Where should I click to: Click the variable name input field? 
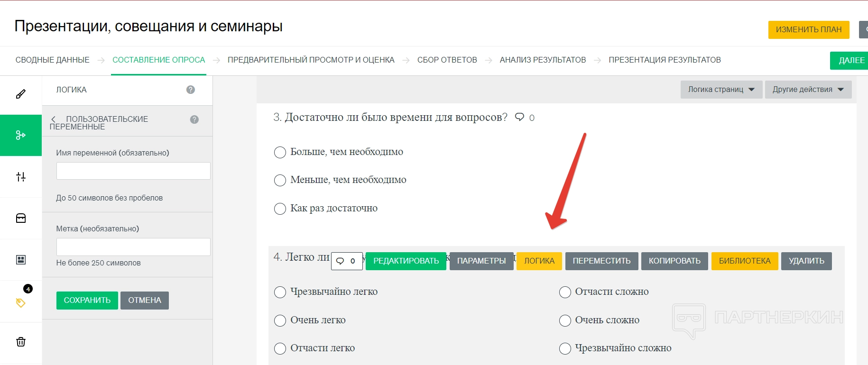point(133,171)
